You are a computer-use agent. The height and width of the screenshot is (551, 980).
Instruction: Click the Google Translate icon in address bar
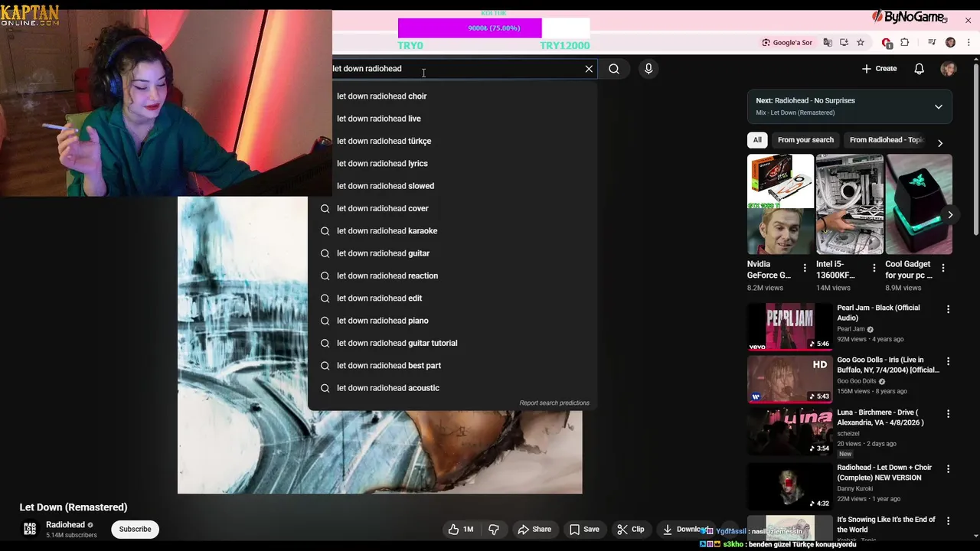tap(828, 43)
